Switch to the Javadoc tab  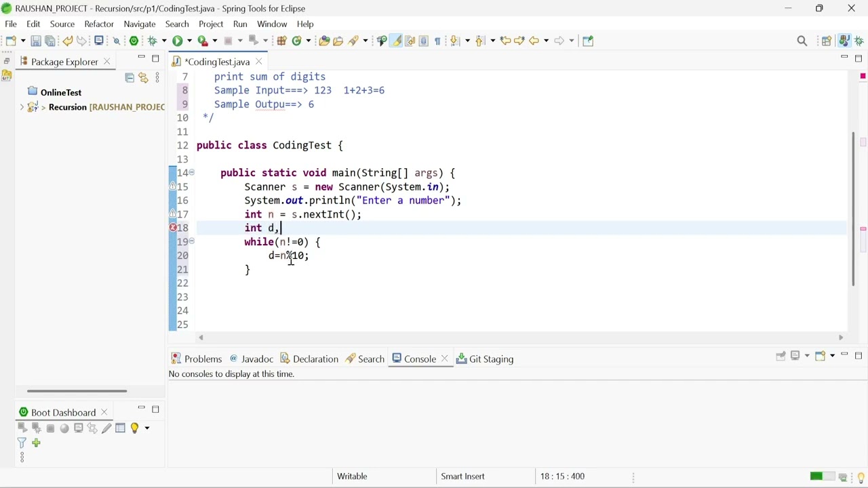click(252, 359)
